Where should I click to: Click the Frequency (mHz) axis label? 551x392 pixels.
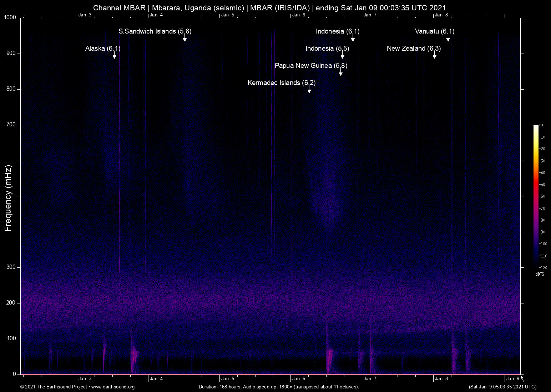point(7,195)
